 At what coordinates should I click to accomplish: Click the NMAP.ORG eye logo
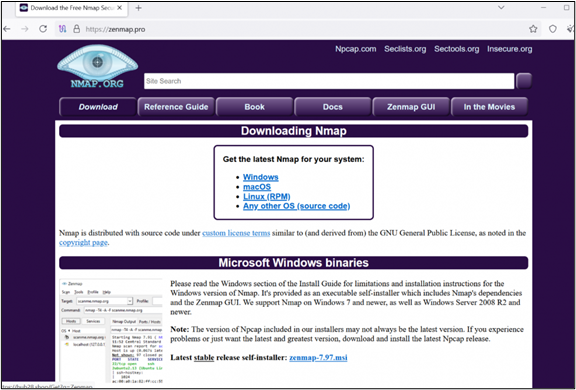click(97, 66)
